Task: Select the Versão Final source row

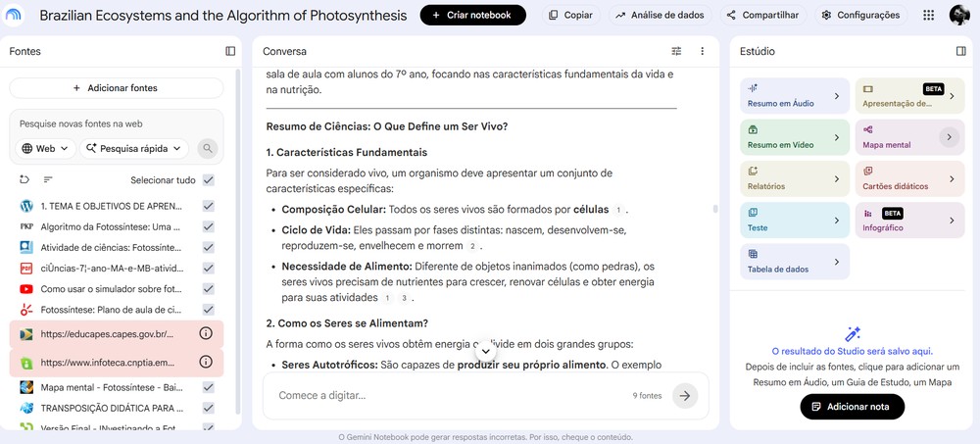Action: point(117,427)
